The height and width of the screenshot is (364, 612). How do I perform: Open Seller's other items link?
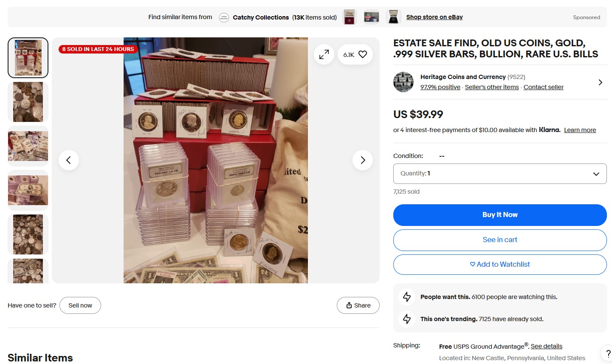492,87
